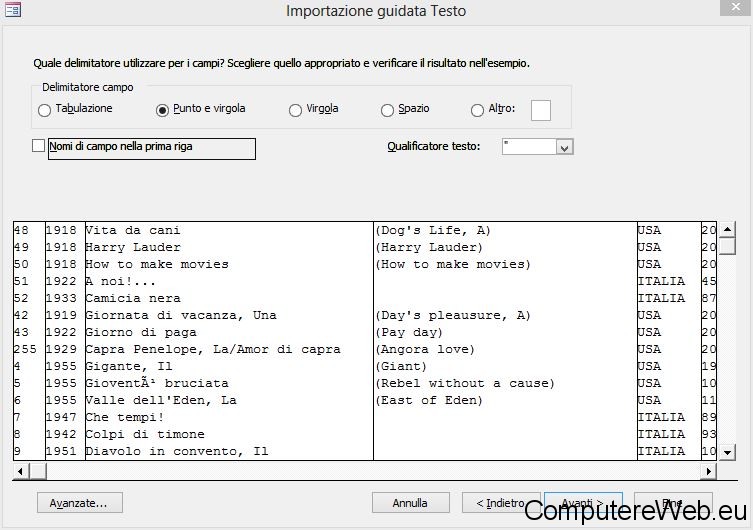This screenshot has width=753, height=530.
Task: Click the cell 'Giornata di vacanza, Una'
Action: (181, 315)
